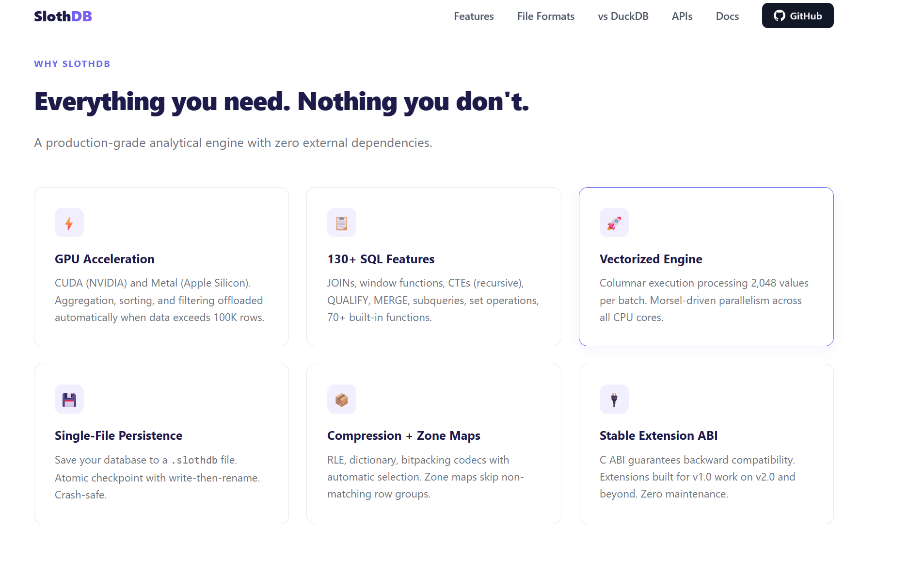Click the plug Extension ABI icon
This screenshot has width=924, height=562.
coord(614,399)
